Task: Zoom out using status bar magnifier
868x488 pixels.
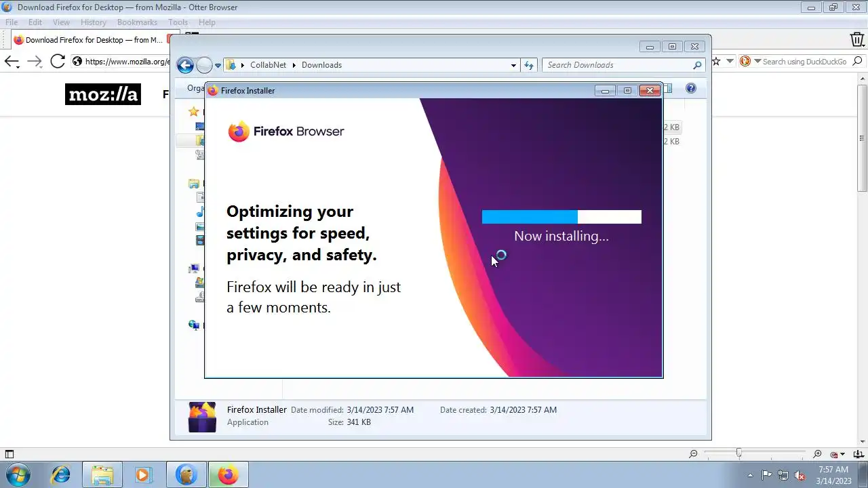Action: [x=693, y=454]
